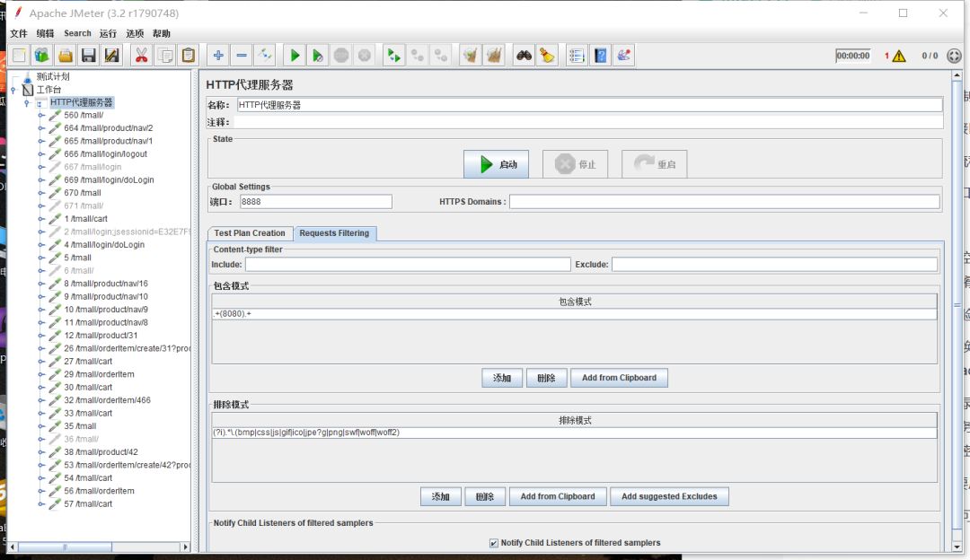Expand the 57 /tmall/cart tree node
The image size is (970, 560).
tap(41, 504)
